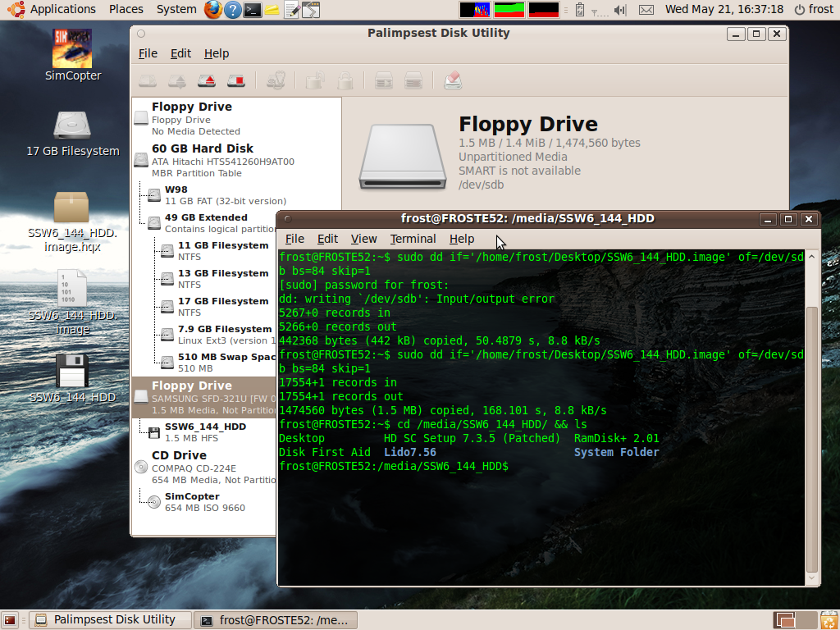840x630 pixels.
Task: Select the CD Drive COMPAQ CD-224E entry
Action: click(204, 467)
